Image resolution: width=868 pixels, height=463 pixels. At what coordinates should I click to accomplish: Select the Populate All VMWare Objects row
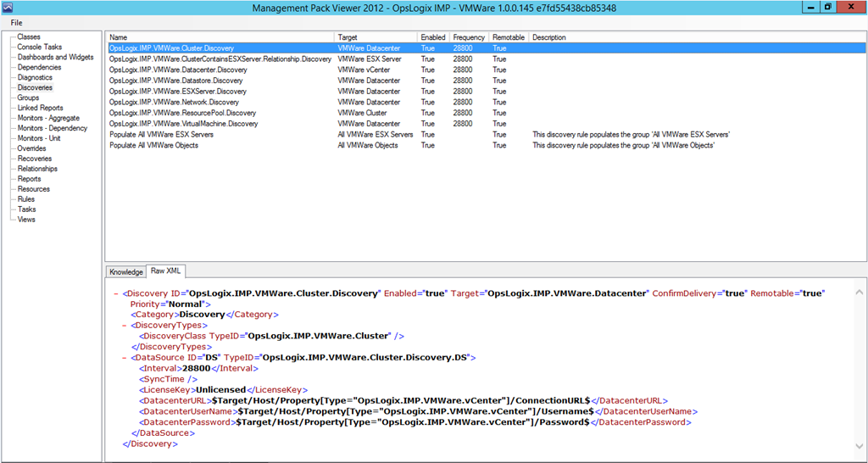(x=153, y=146)
